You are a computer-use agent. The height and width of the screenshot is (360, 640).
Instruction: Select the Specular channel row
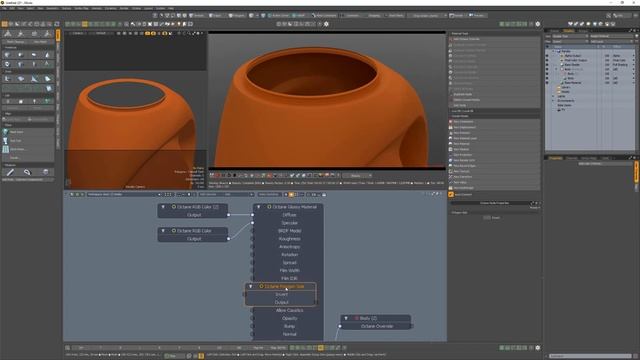[x=289, y=223]
